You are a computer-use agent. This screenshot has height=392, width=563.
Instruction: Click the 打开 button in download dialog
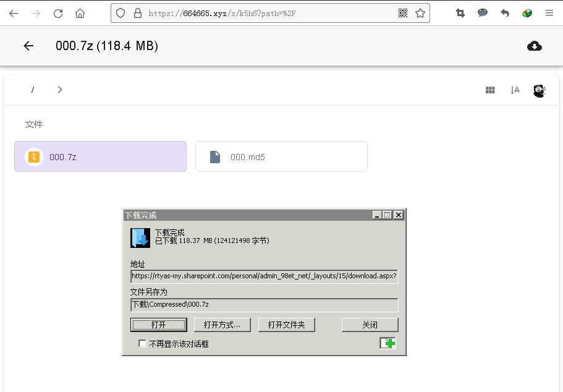(x=159, y=325)
